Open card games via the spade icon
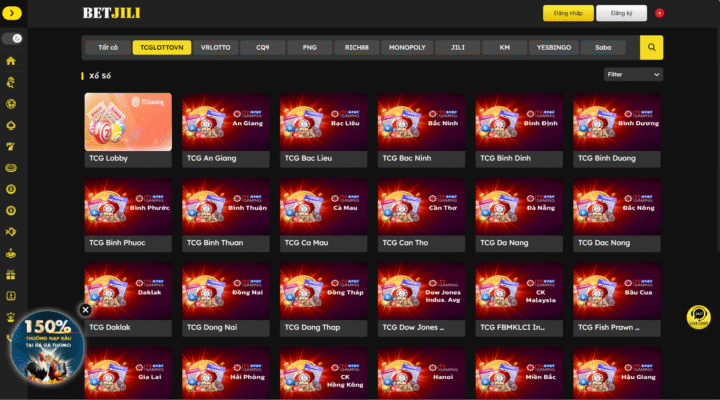Viewport: 720px width, 400px height. coord(11,125)
